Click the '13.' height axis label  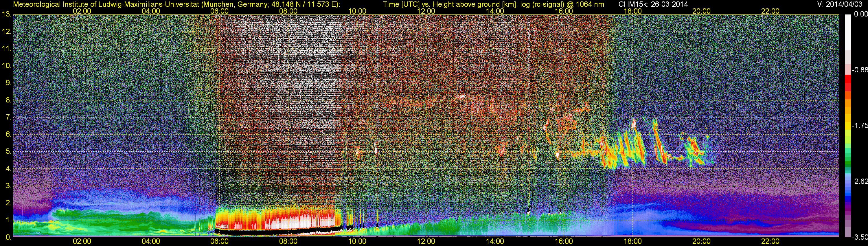point(7,14)
